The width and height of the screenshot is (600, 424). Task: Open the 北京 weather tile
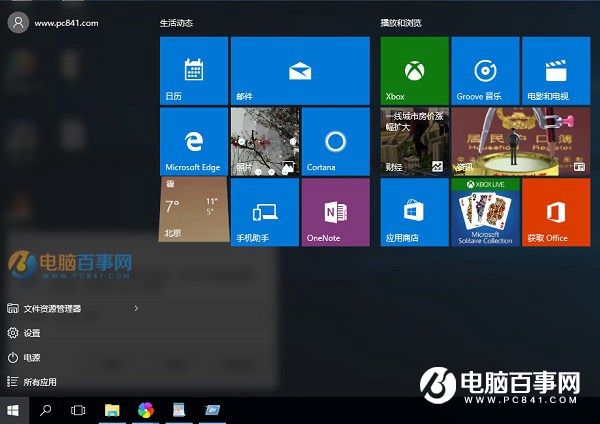[194, 210]
